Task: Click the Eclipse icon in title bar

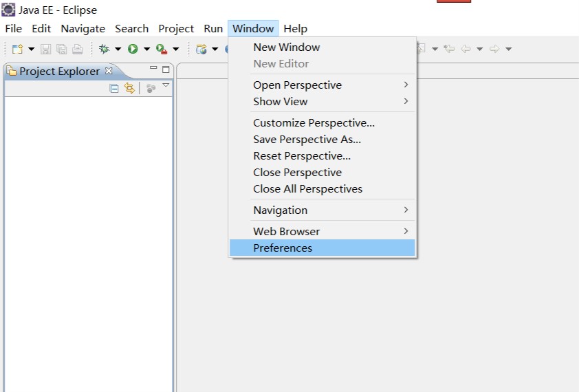Action: pos(8,10)
